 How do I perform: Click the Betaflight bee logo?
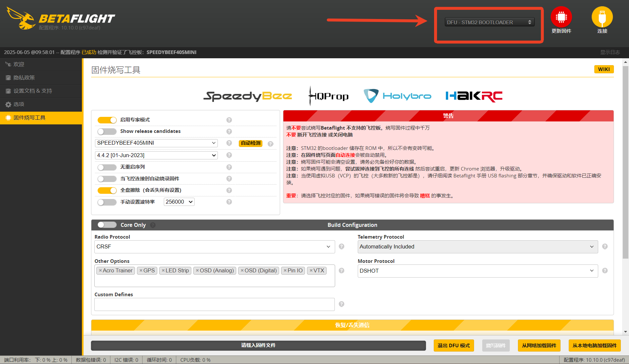coord(21,18)
